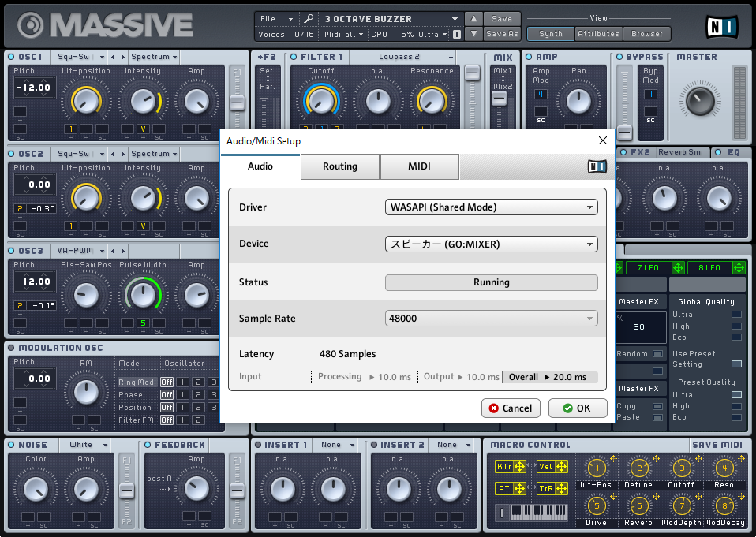Load the next preset with the down arrow

[473, 34]
